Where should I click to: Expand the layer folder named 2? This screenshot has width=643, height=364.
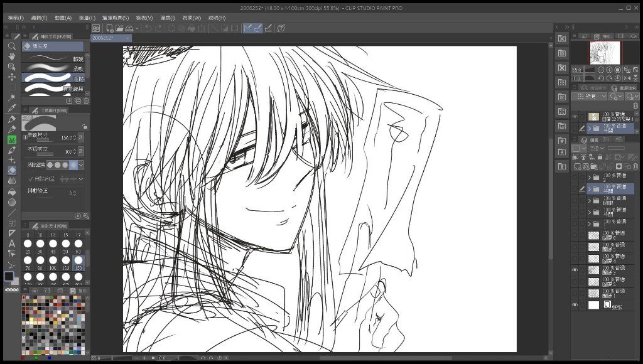click(x=589, y=178)
